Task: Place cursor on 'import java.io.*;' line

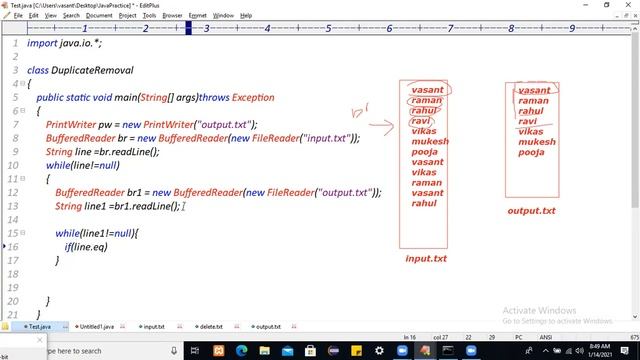Action: [64, 43]
